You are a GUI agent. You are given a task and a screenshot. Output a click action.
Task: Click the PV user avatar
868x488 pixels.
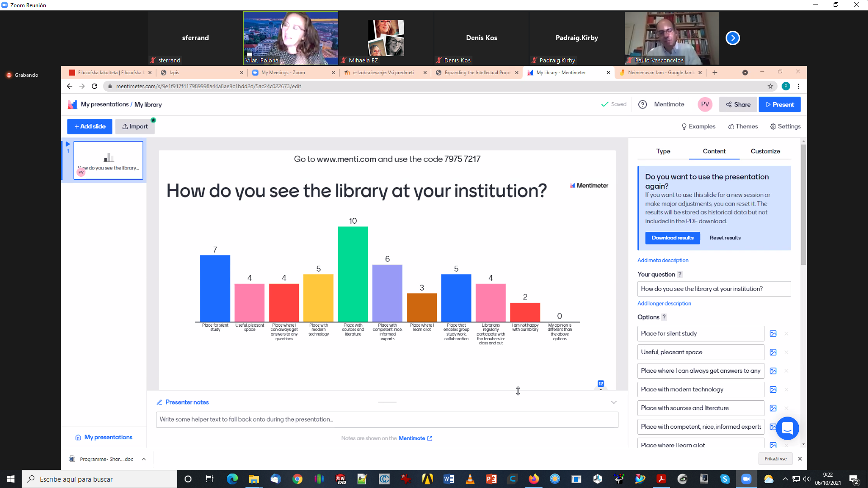(705, 104)
